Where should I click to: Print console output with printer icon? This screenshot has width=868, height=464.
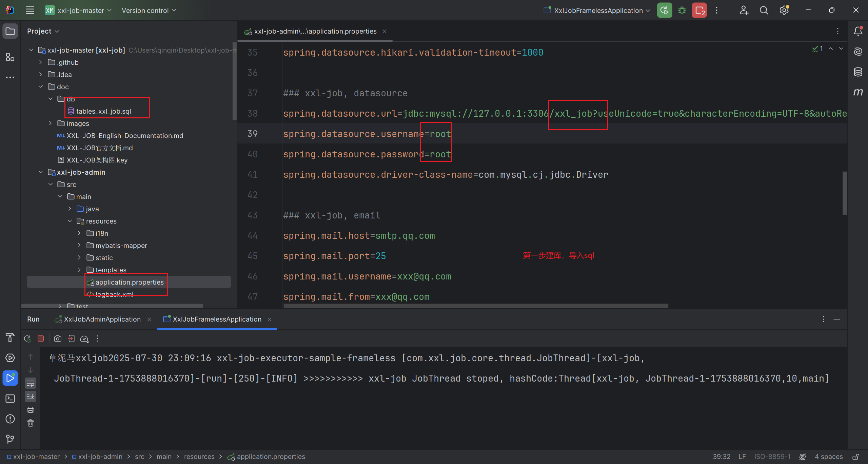pyautogui.click(x=31, y=410)
